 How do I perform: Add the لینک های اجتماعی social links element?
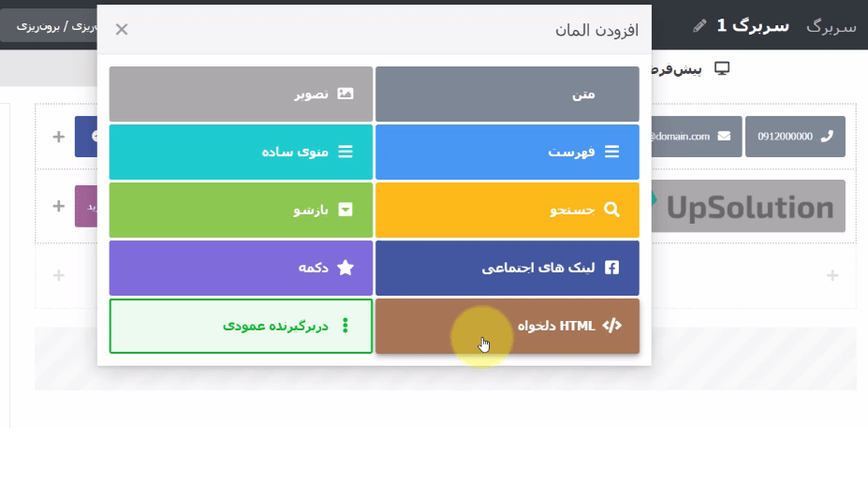[508, 268]
